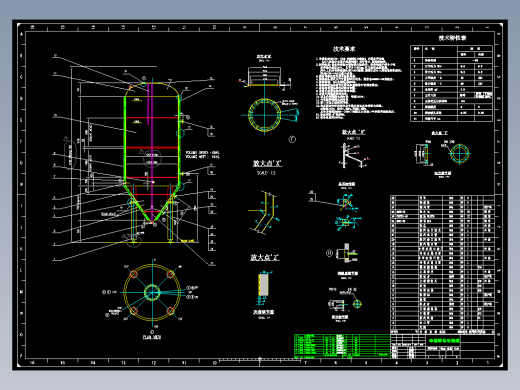Click the green revision table in the title block
The image size is (520, 390).
342,346
